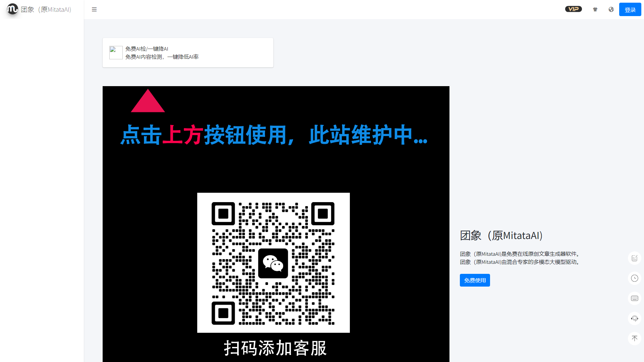Image resolution: width=644 pixels, height=362 pixels.
Task: Toggle the sidebar with the hamburger menu
Action: coord(94,9)
